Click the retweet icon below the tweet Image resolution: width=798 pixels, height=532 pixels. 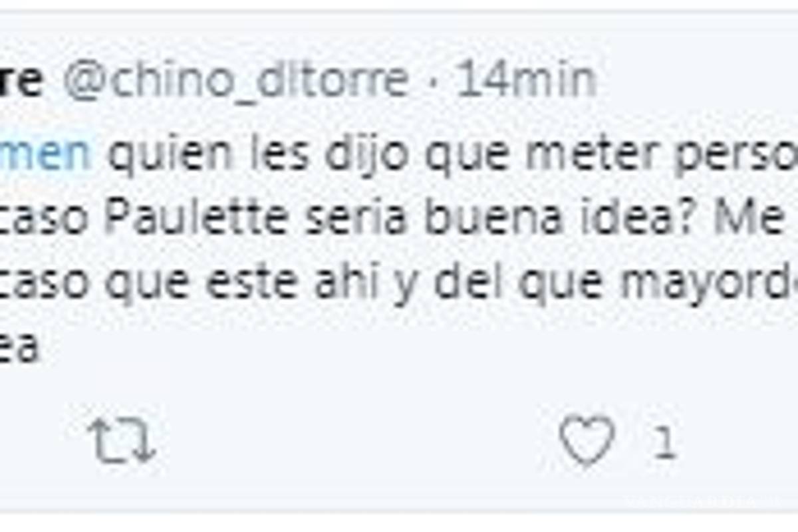click(x=122, y=440)
